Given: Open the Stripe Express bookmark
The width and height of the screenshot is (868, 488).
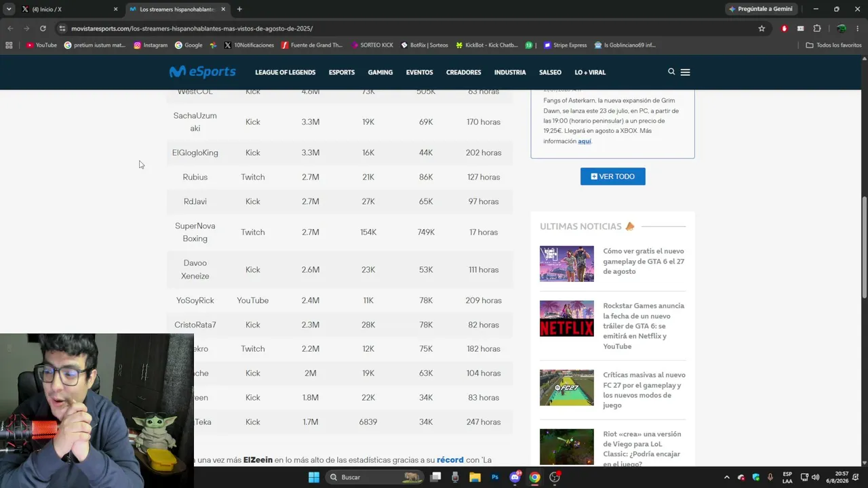Looking at the screenshot, I should point(565,45).
